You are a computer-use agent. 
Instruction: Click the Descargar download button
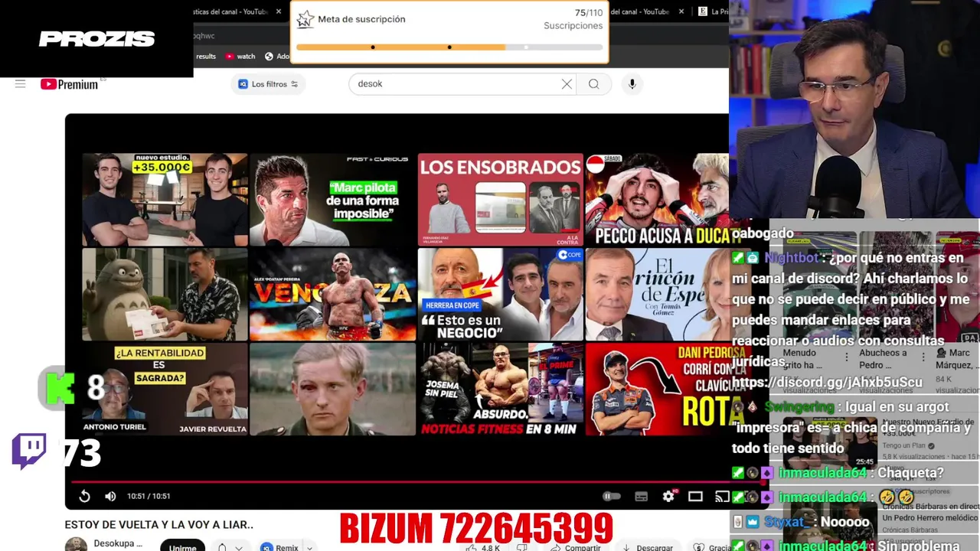tap(647, 548)
